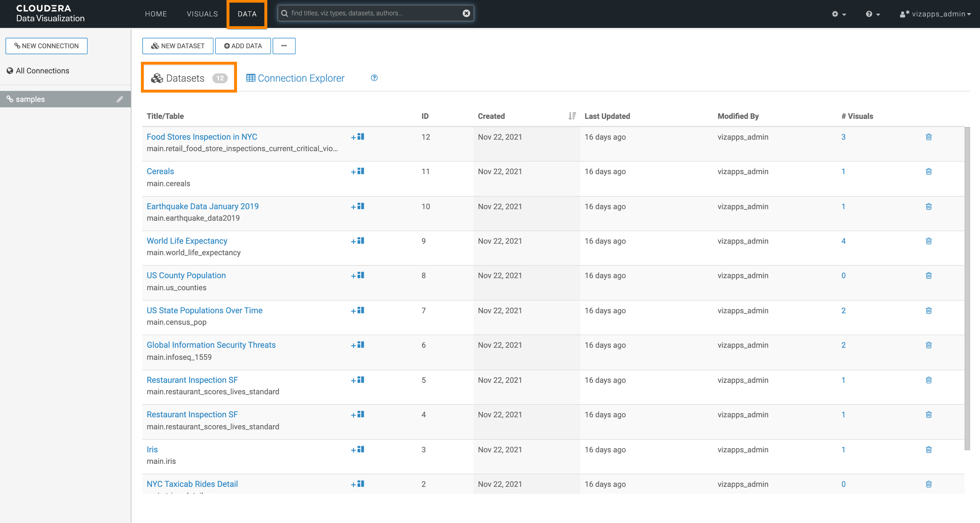Click NEW DATASET button
Viewport: 980px width, 523px height.
(178, 46)
